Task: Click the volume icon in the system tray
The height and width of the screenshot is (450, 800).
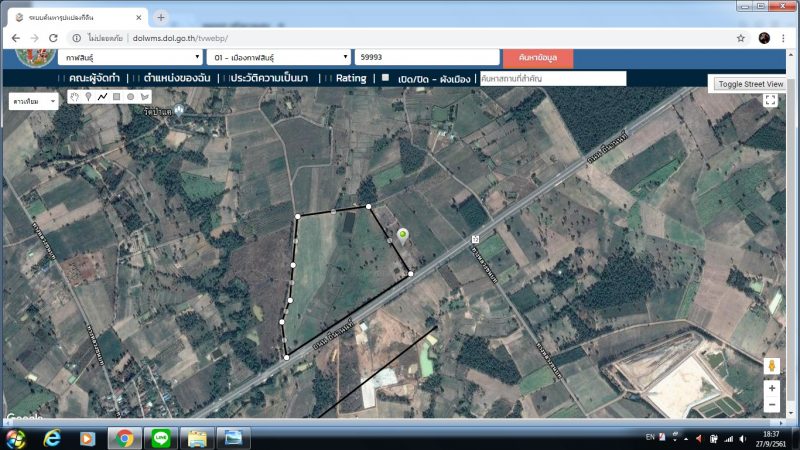Action: pyautogui.click(x=742, y=439)
